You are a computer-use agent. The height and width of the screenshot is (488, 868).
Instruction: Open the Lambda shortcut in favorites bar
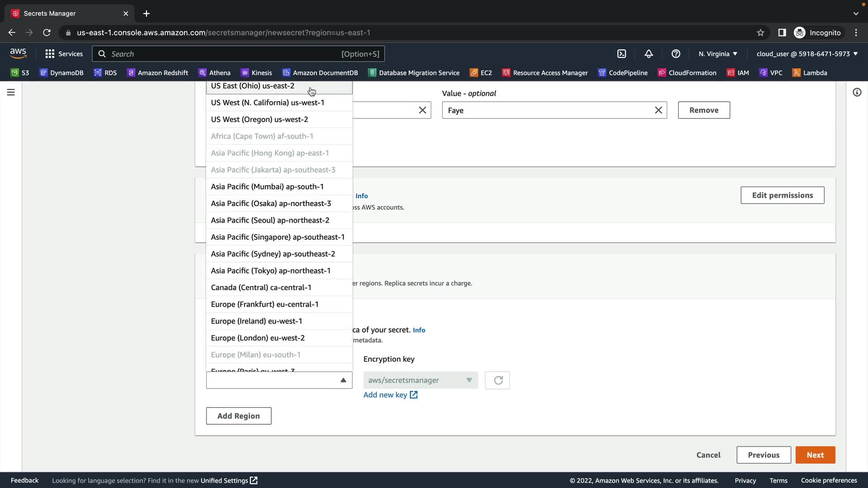tap(810, 73)
